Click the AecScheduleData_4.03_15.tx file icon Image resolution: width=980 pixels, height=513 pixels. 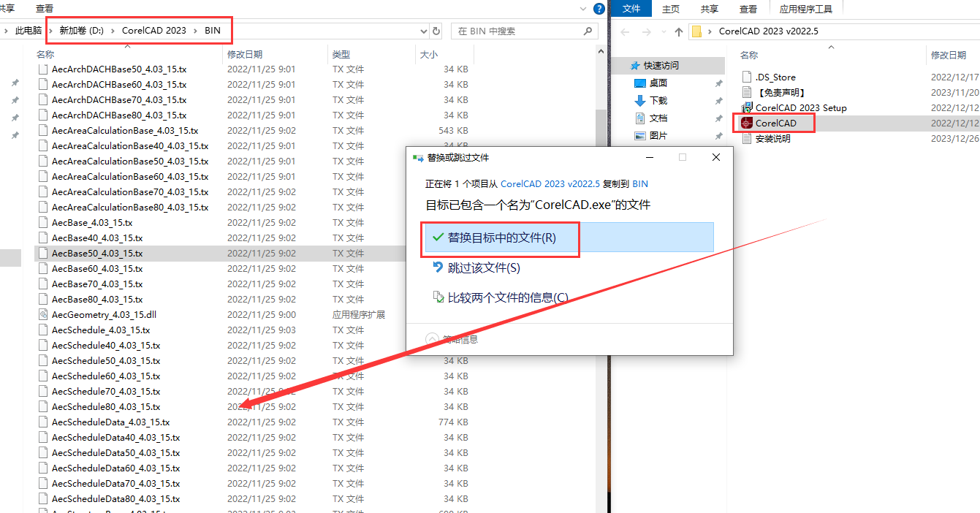pyautogui.click(x=43, y=422)
